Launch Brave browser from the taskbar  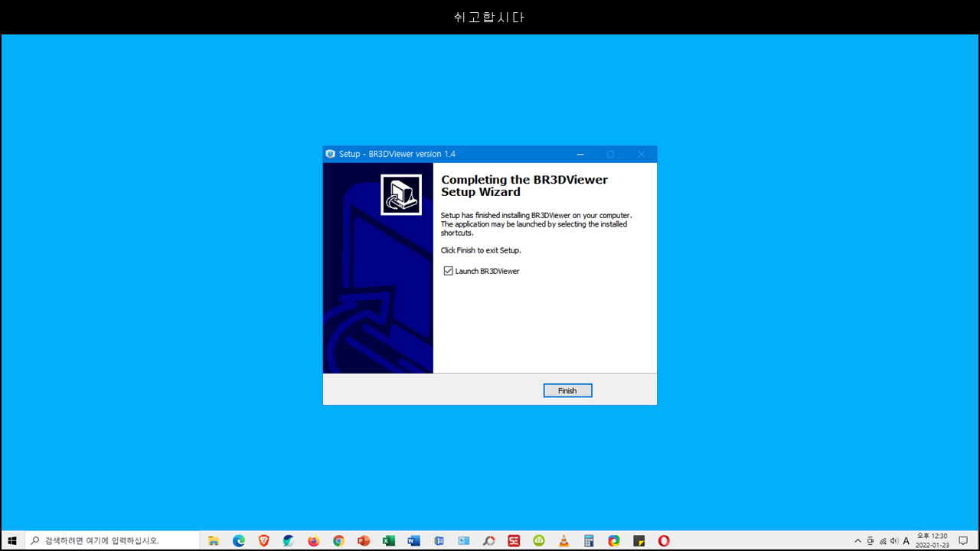[x=263, y=540]
